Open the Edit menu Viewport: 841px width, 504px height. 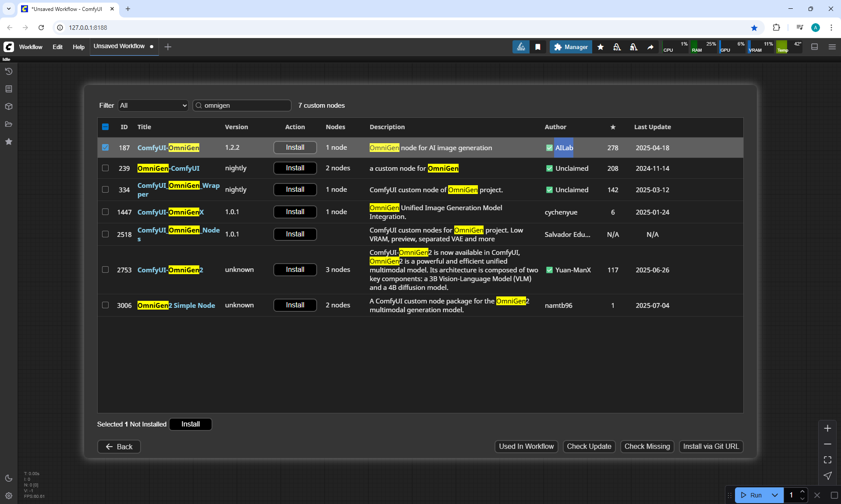click(57, 47)
